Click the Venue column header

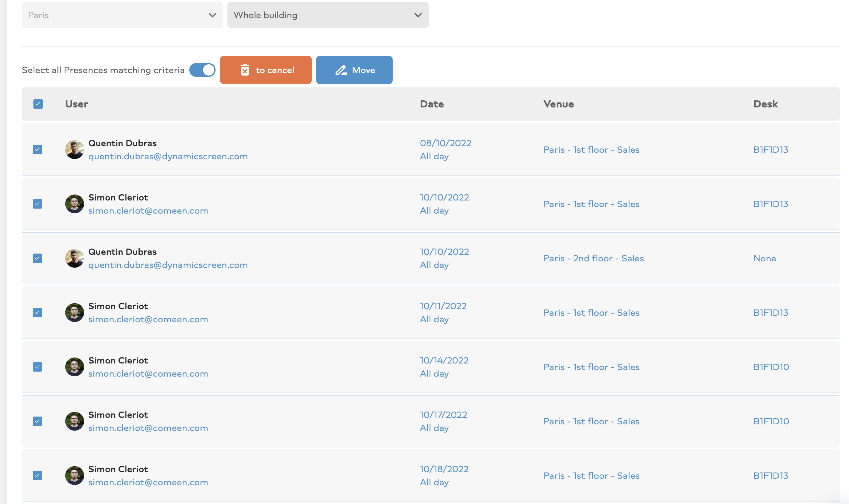click(559, 104)
